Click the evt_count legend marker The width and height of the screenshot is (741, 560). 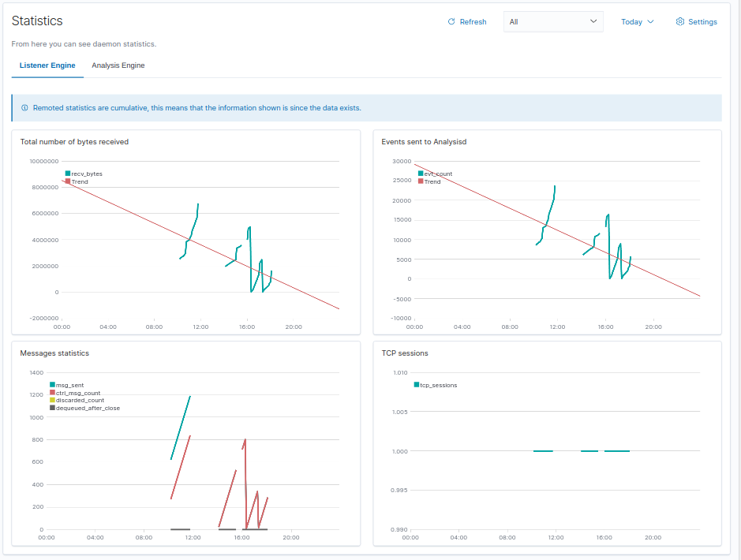(419, 174)
